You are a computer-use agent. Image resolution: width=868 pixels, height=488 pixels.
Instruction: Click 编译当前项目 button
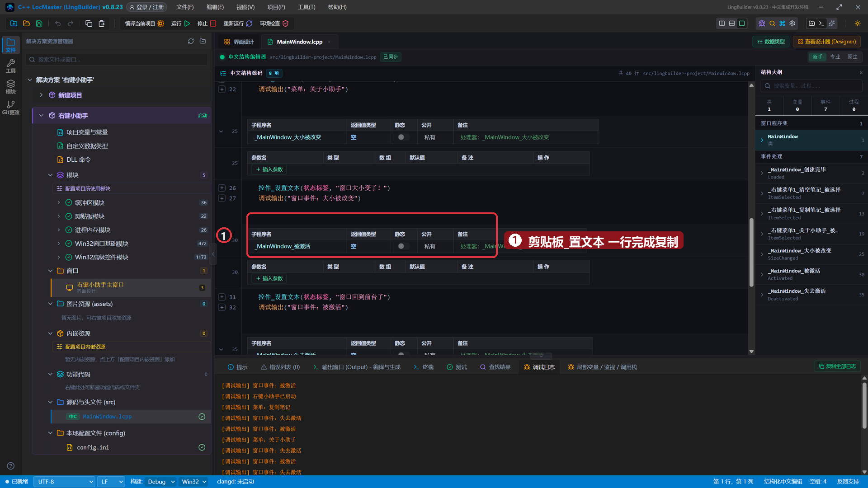pos(144,23)
